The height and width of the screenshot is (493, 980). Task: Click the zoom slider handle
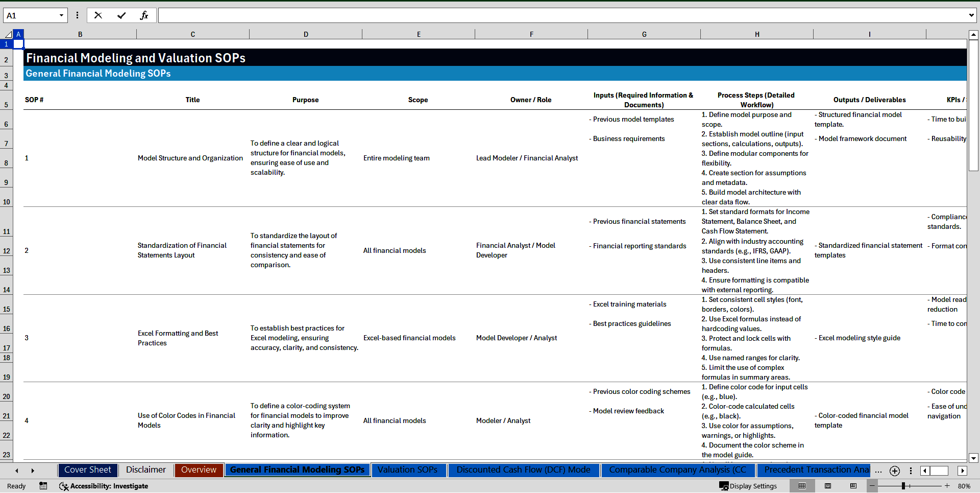[x=903, y=486]
